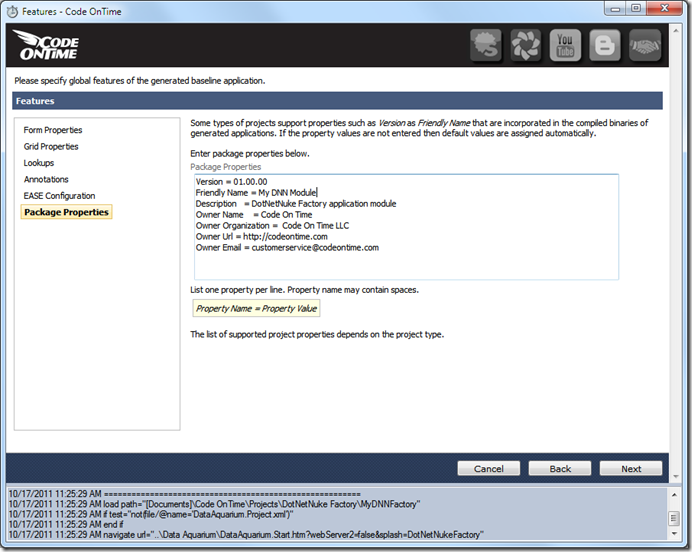692x552 pixels.
Task: Click the main page scroll down arrow
Action: tap(675, 477)
